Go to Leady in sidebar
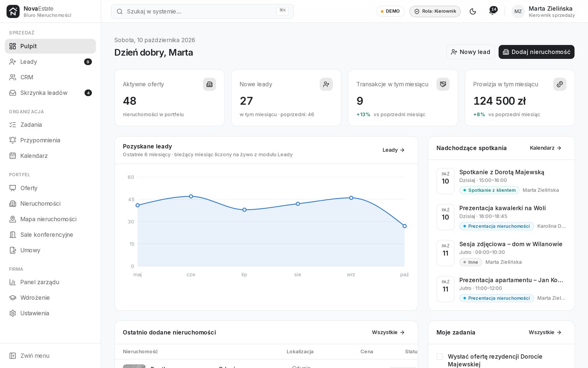Viewport: 588px width, 368px height. click(50, 62)
